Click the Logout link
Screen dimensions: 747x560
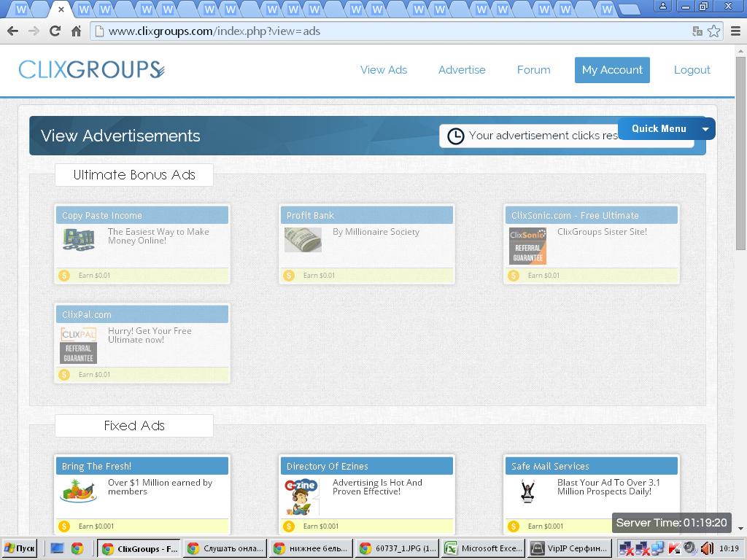coord(692,70)
